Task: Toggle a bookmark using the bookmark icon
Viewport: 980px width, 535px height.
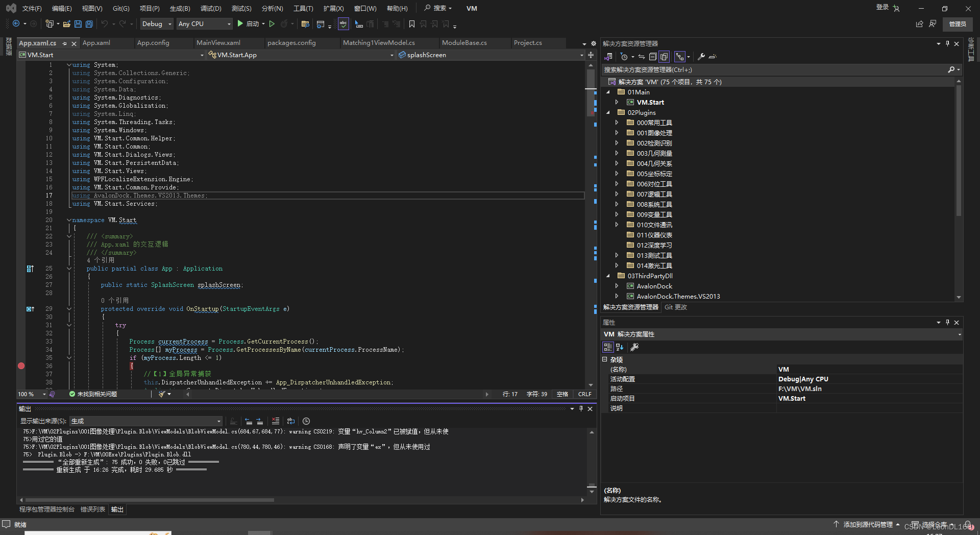Action: (x=411, y=23)
